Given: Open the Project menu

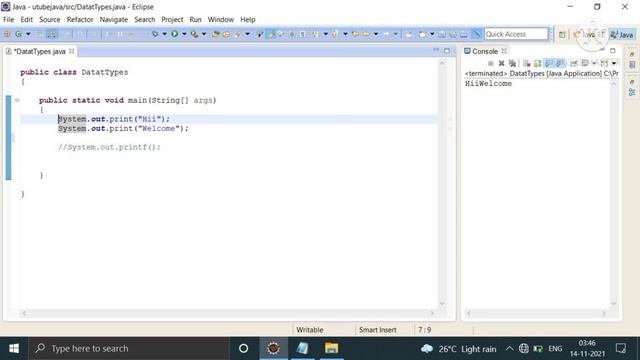Looking at the screenshot, I should [172, 20].
